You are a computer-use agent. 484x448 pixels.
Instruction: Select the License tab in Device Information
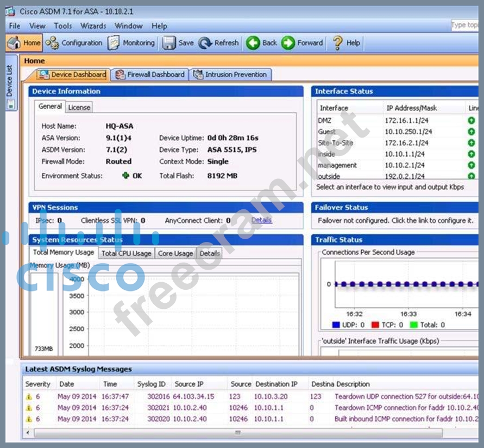[79, 107]
